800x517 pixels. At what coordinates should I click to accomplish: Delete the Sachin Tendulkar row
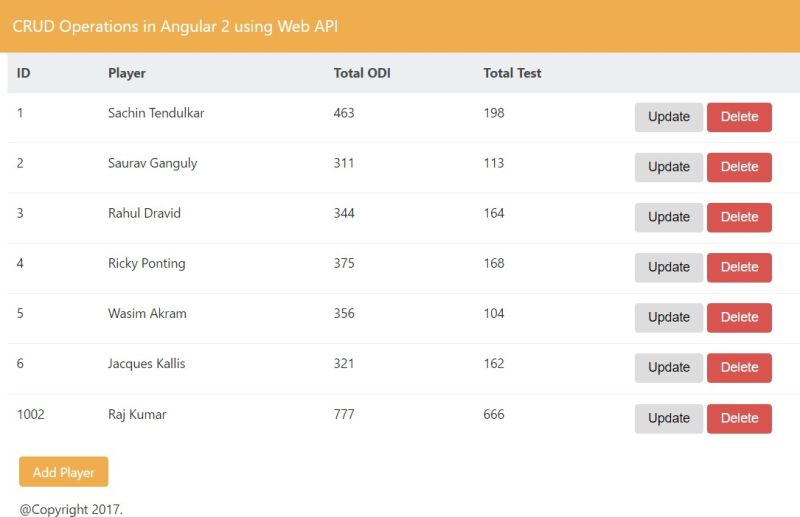739,117
